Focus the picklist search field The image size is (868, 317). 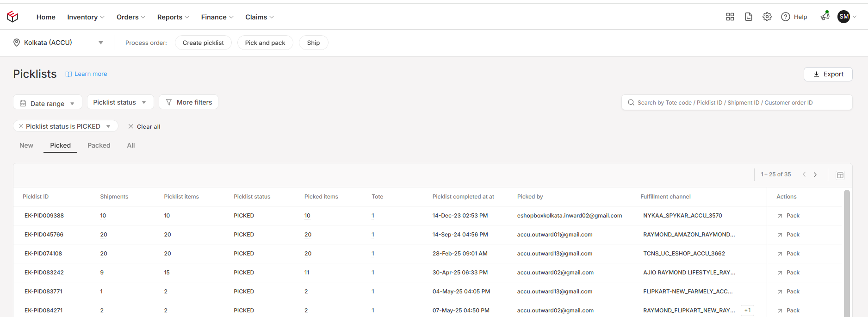point(737,103)
